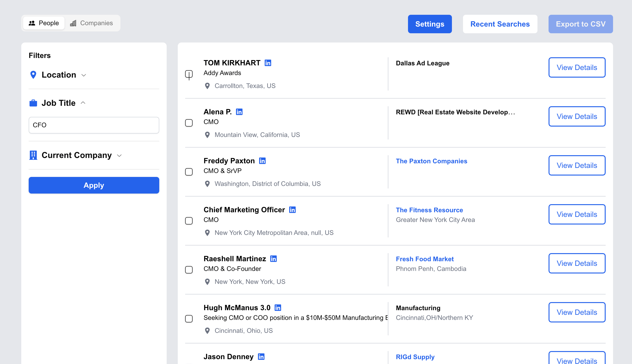Click the Addy Awards subtitle
The image size is (632, 364).
tap(222, 73)
